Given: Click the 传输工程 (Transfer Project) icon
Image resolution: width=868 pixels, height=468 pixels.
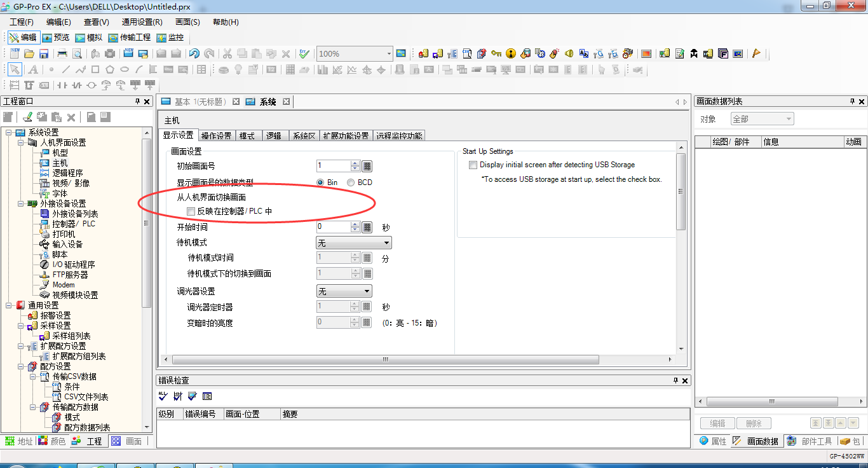Looking at the screenshot, I should (x=129, y=38).
